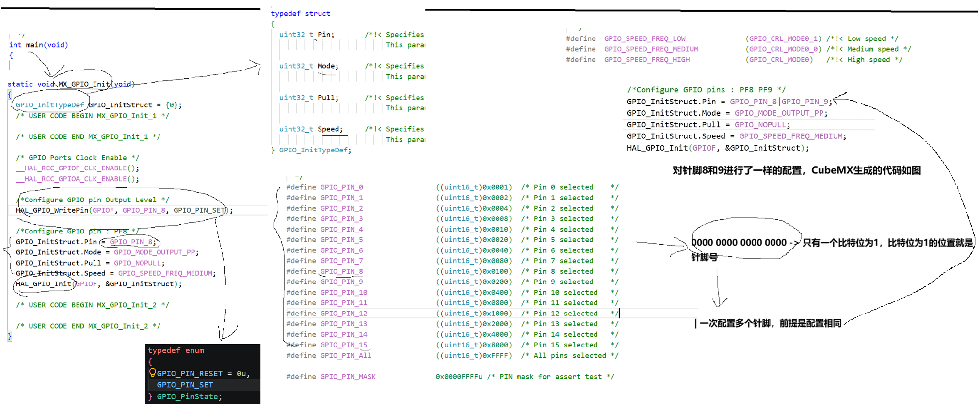Click GPIO_MODE_OUTPUT_PP in the left code panel
This screenshot has height=407, width=980.
155,252
